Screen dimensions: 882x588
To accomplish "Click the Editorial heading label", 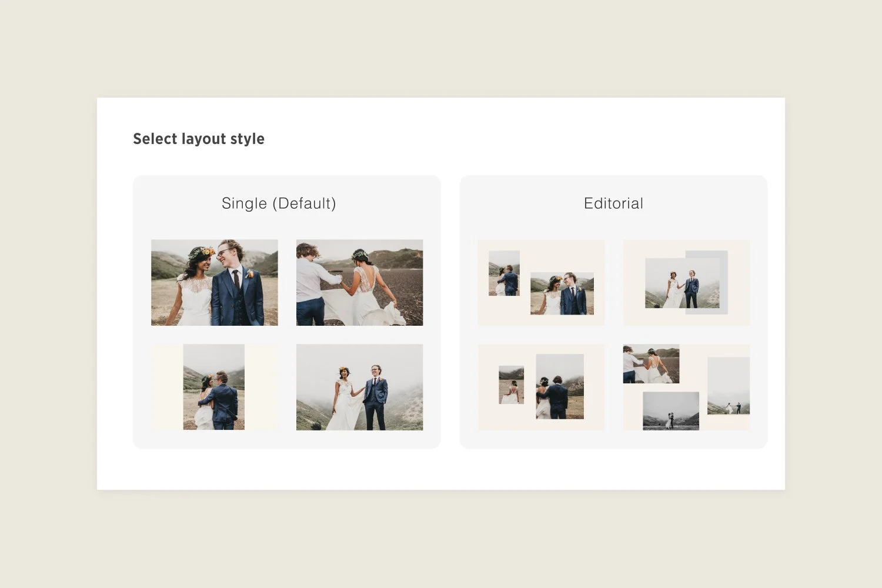I will point(614,203).
